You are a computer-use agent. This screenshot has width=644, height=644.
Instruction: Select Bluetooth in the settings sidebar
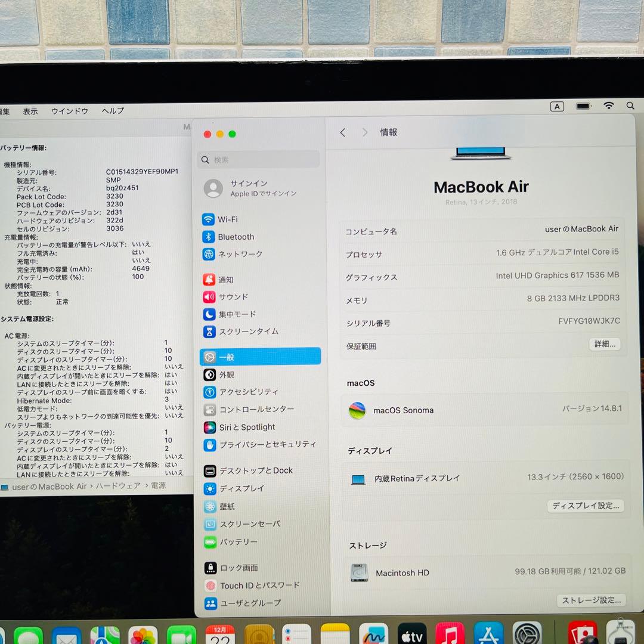[x=234, y=237]
